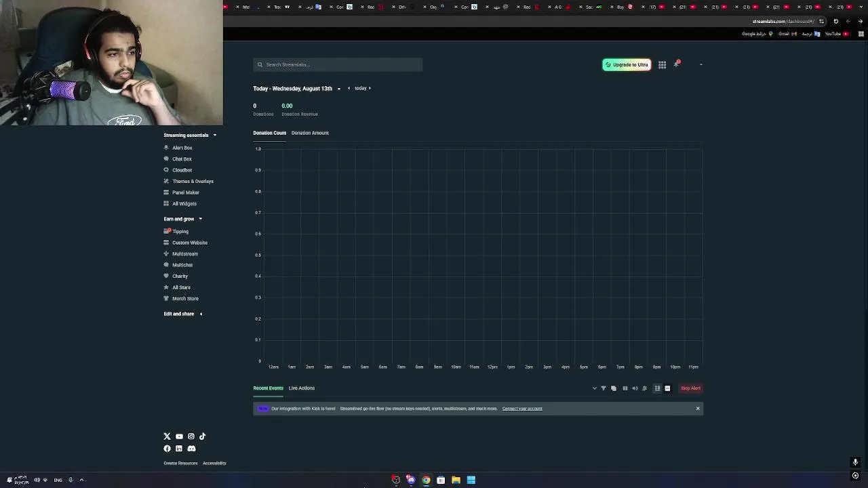
Task: Open the Microsoft Store taskbar icon
Action: click(441, 480)
